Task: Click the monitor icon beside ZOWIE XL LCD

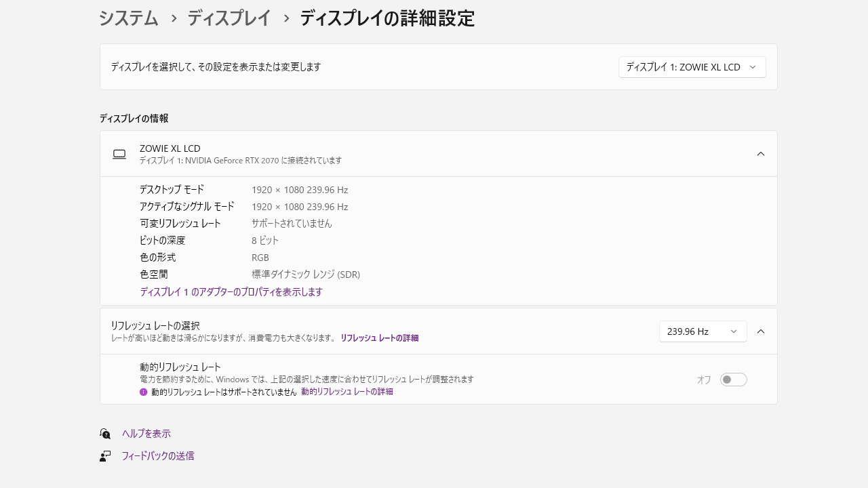Action: pos(119,154)
